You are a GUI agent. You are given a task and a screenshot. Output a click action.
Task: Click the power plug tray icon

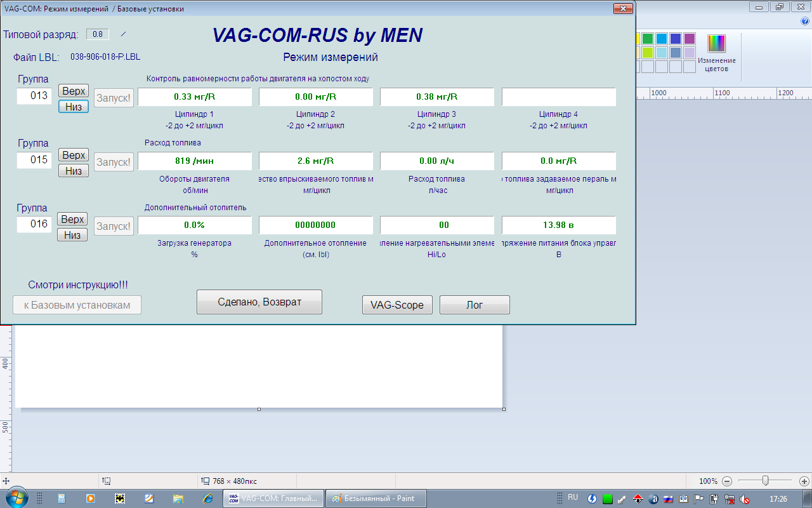click(714, 498)
